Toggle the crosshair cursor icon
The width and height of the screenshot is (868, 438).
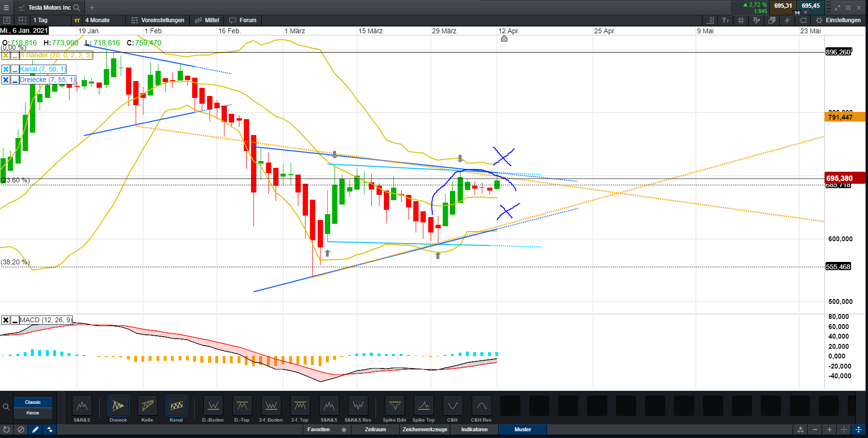pyautogui.click(x=787, y=20)
